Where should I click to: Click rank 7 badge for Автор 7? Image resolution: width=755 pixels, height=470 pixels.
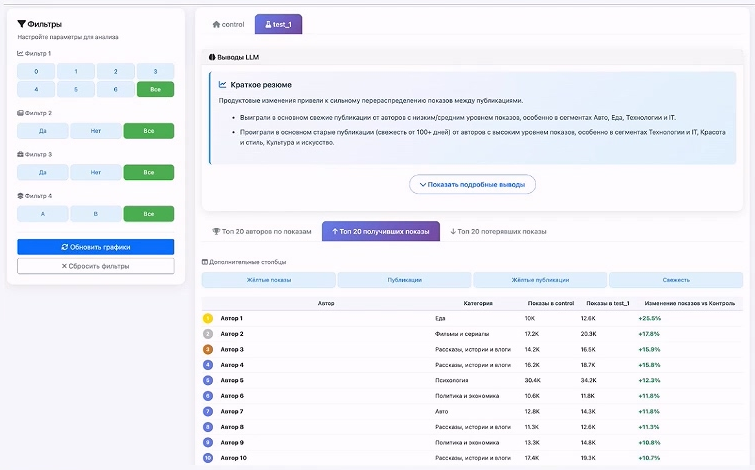[x=208, y=411]
